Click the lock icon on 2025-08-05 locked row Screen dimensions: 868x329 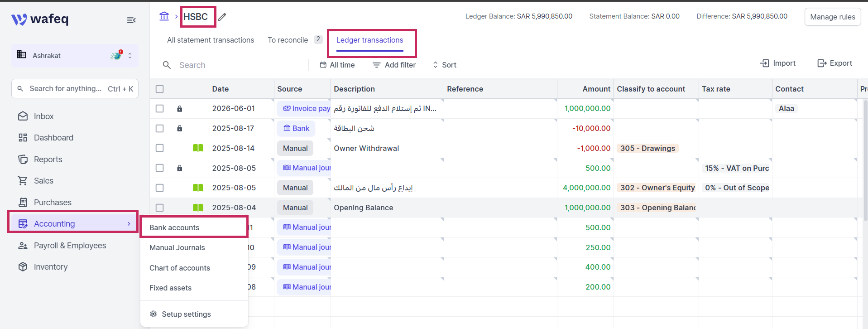click(x=180, y=168)
